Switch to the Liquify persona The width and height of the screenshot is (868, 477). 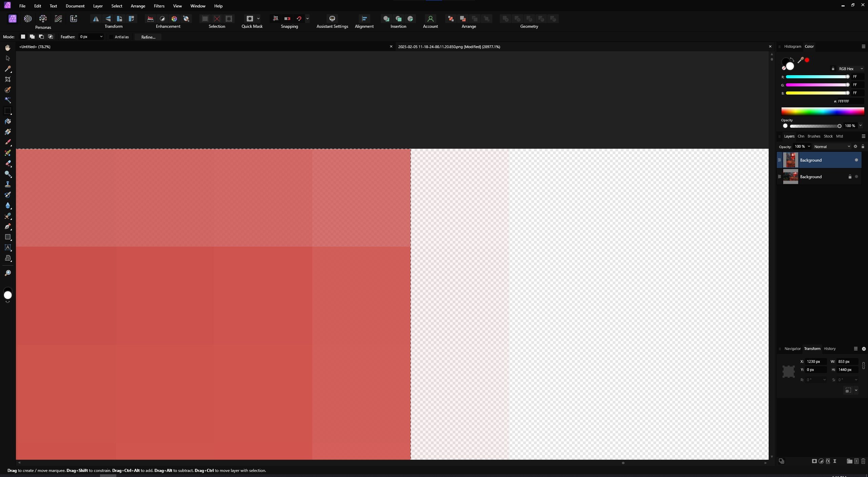point(28,19)
